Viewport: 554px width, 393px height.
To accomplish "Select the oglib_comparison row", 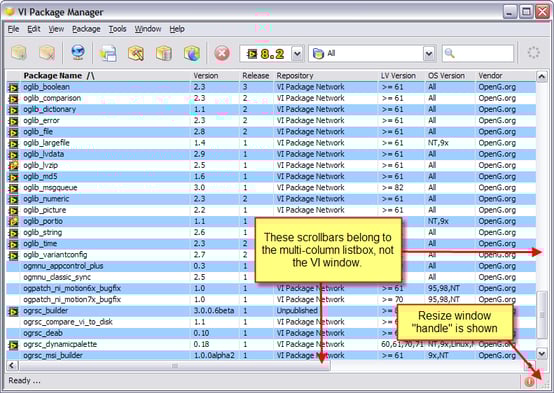I will point(271,98).
